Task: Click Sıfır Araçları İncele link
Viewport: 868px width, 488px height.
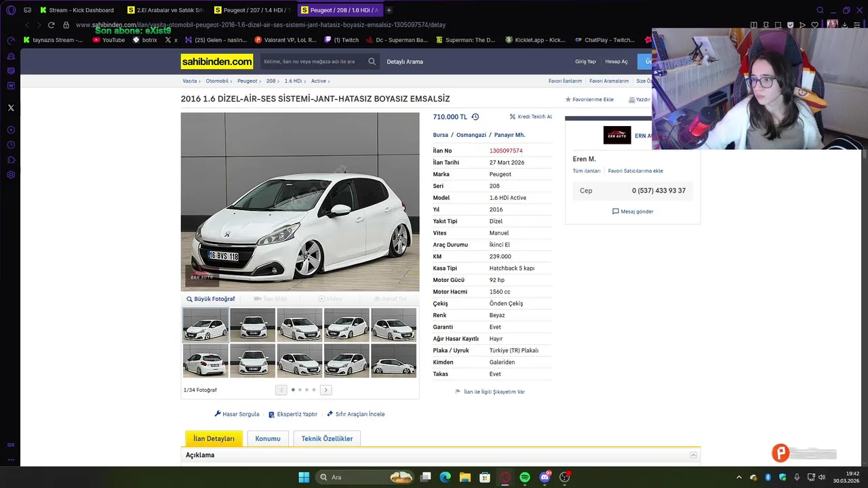Action: (356, 414)
